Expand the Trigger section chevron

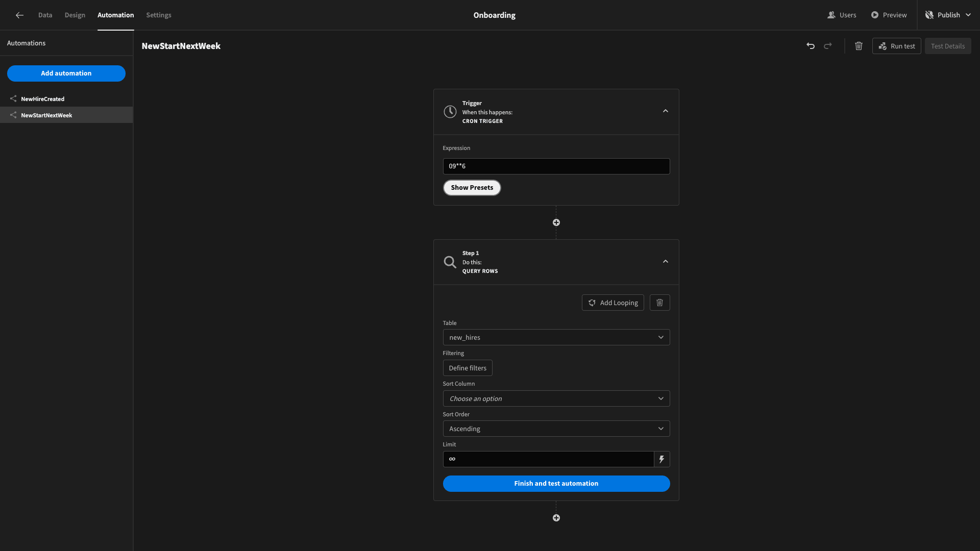pos(665,110)
